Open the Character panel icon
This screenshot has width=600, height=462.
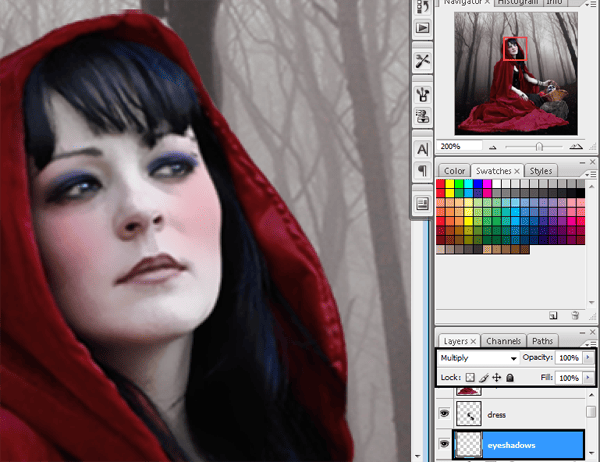pos(421,149)
